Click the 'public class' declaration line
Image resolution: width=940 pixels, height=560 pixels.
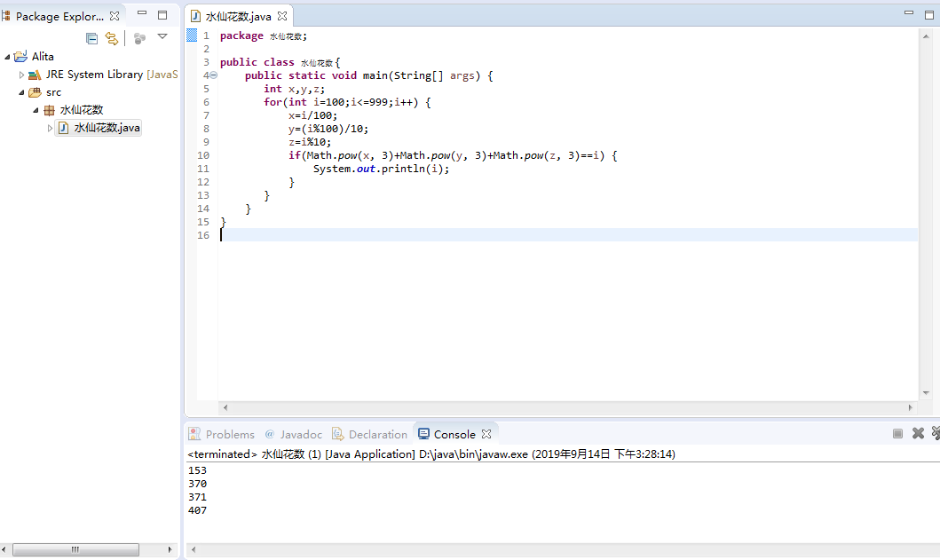click(x=280, y=62)
